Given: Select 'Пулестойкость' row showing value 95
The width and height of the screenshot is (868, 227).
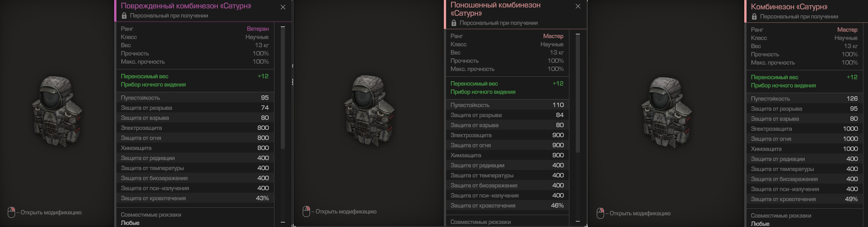Looking at the screenshot, I should click(195, 98).
